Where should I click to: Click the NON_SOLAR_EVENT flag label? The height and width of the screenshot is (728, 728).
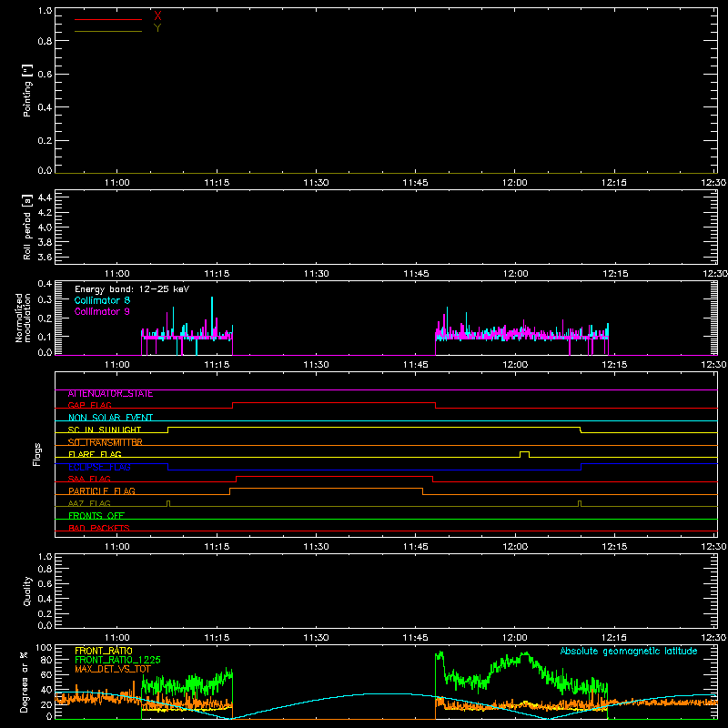tap(110, 418)
